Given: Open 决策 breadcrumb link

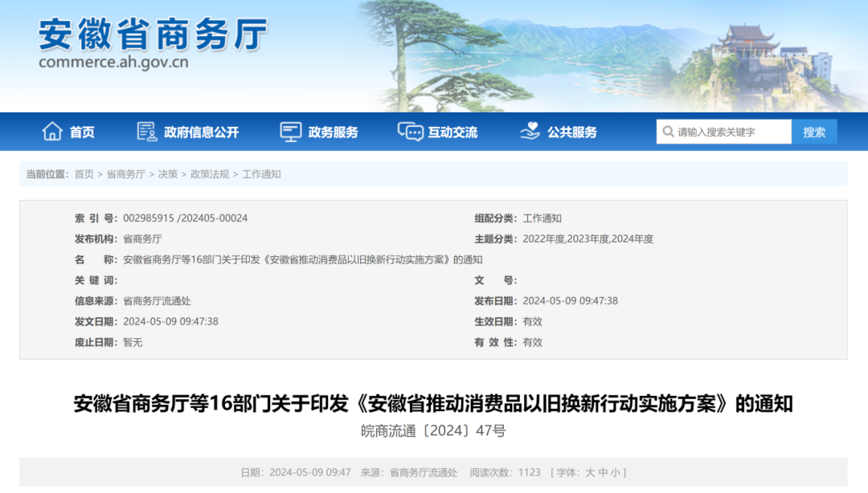Looking at the screenshot, I should (168, 174).
